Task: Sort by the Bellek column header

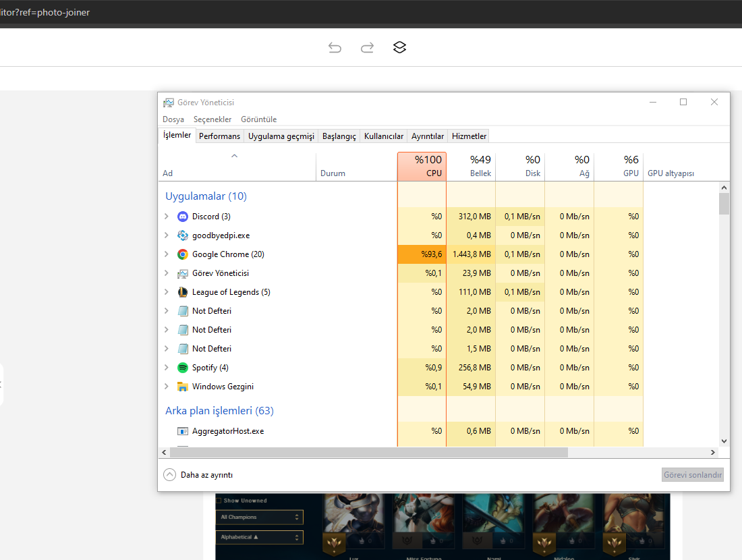Action: click(471, 166)
